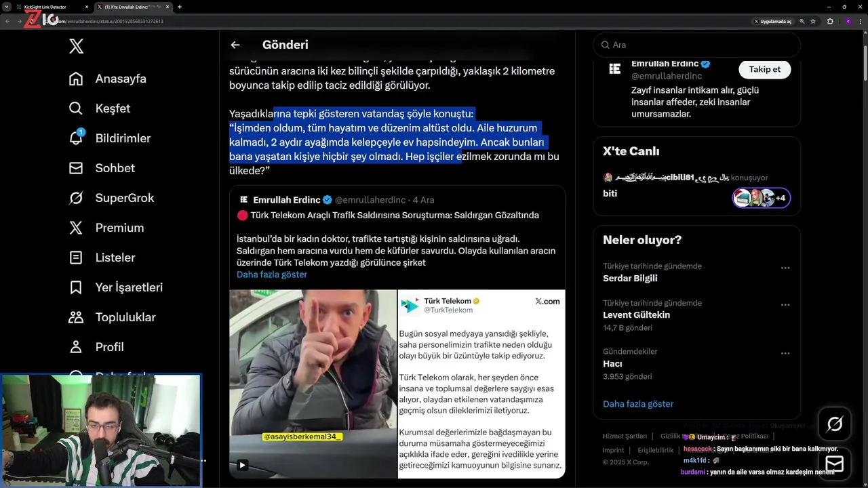Open Imprint footer link
Screen dimensions: 868x488
point(613,450)
